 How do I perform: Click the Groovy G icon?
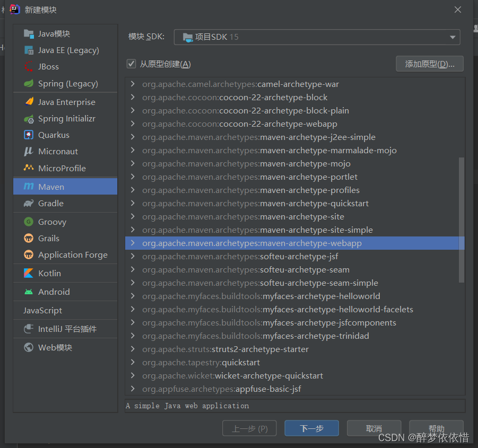(29, 222)
